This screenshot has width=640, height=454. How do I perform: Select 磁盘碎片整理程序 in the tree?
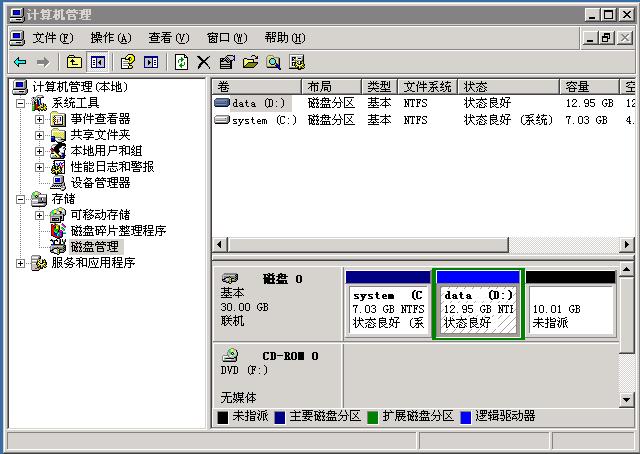click(117, 231)
